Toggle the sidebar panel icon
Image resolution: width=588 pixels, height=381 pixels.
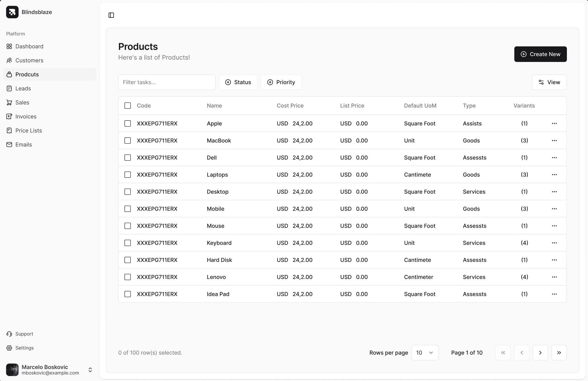coord(111,15)
